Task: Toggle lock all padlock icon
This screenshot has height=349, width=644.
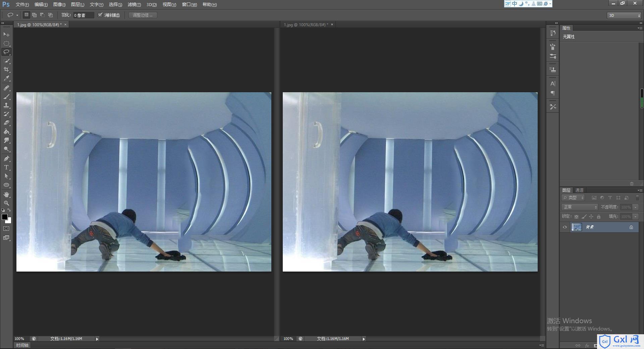Action: [x=599, y=217]
